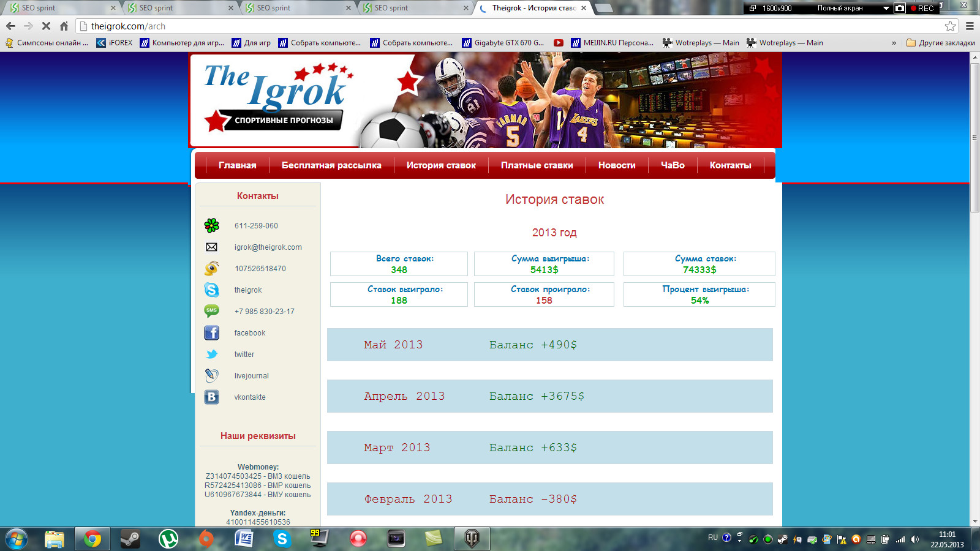Viewport: 980px width, 551px height.
Task: Open the Другие закладки bookmarks folder
Action: click(x=940, y=43)
